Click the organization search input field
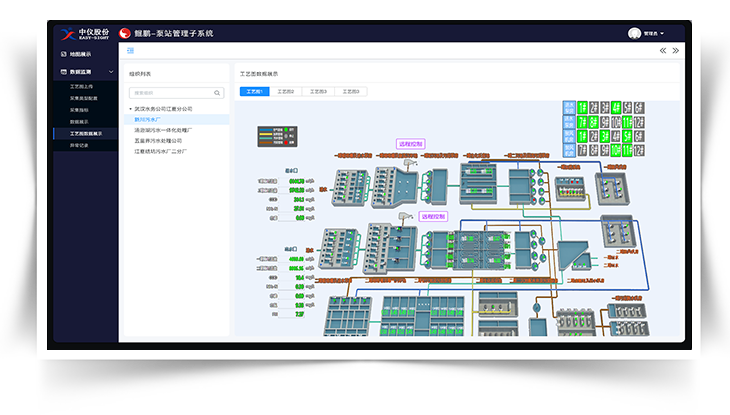Viewport: 730px width, 415px height. pos(172,93)
